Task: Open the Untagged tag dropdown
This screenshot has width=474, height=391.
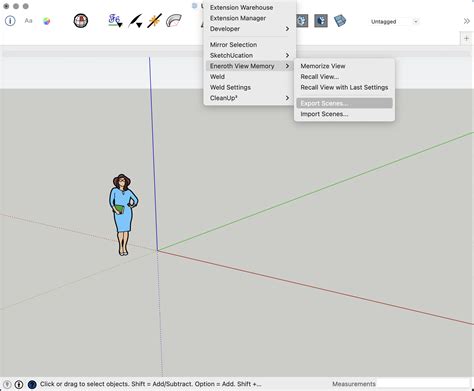Action: pos(394,22)
